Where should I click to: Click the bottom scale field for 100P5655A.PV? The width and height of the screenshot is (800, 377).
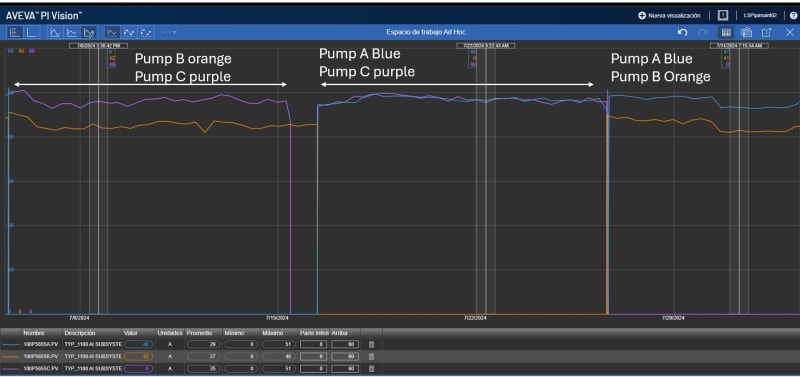pos(314,345)
